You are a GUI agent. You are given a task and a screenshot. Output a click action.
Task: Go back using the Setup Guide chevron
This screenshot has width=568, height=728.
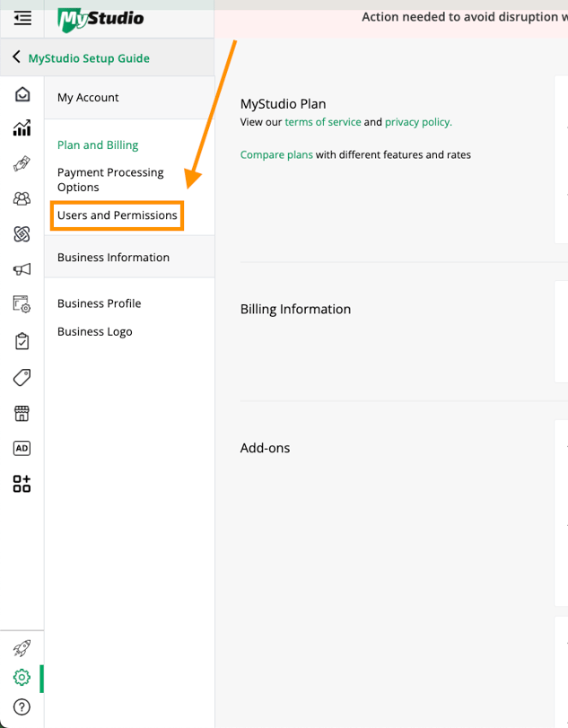pos(16,57)
